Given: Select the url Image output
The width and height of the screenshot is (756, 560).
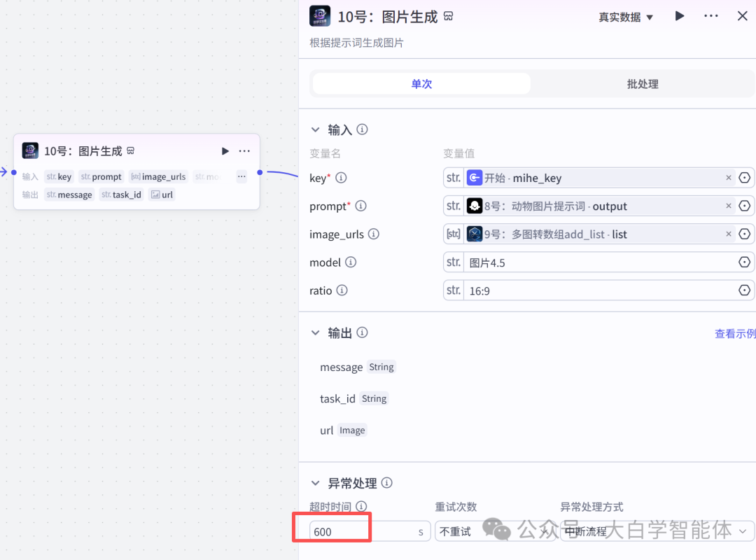Looking at the screenshot, I should click(343, 430).
